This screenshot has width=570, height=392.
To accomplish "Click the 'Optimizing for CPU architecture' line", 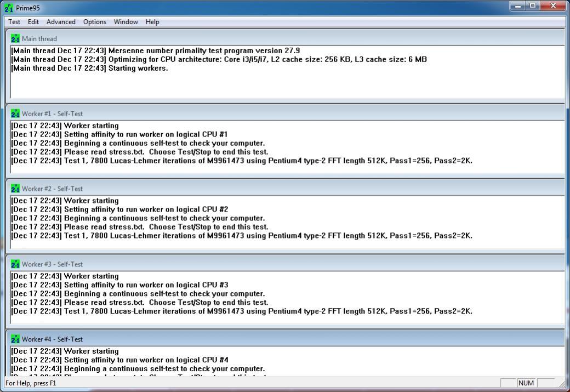I will pyautogui.click(x=219, y=59).
